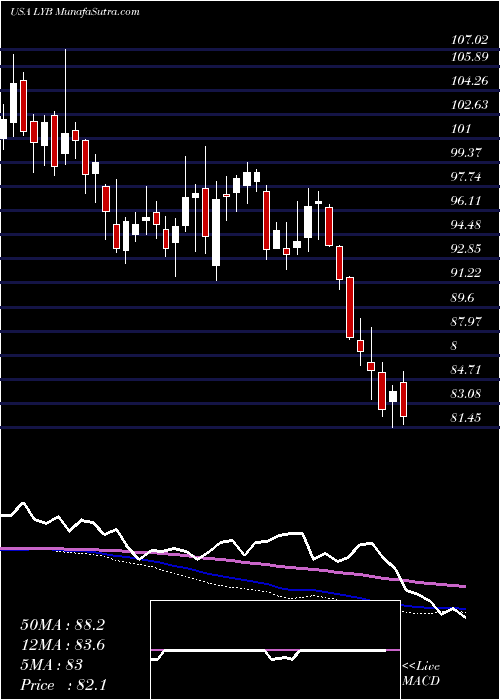Click the tall red candle dropping through 89.6
The width and height of the screenshot is (500, 700).
pos(350,307)
